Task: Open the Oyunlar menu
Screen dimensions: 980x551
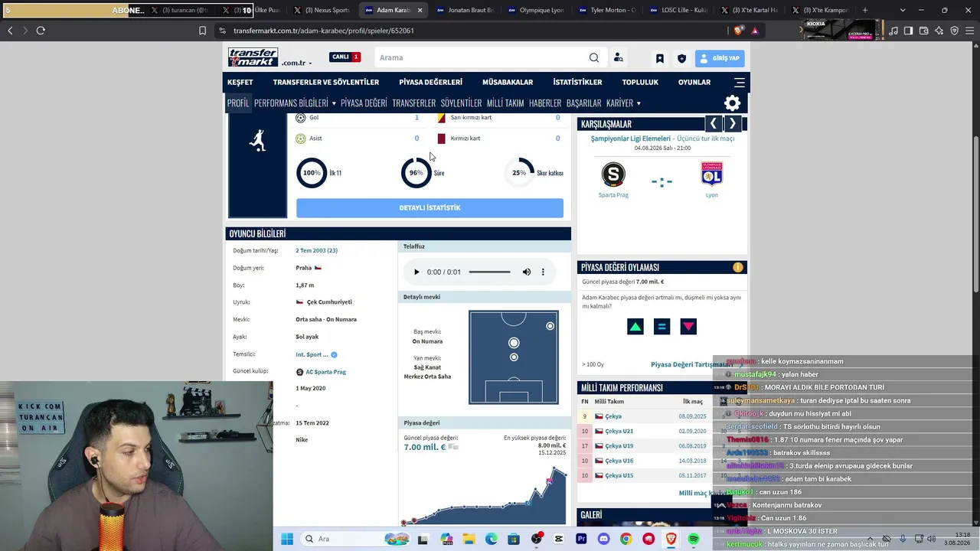Action: click(x=694, y=82)
